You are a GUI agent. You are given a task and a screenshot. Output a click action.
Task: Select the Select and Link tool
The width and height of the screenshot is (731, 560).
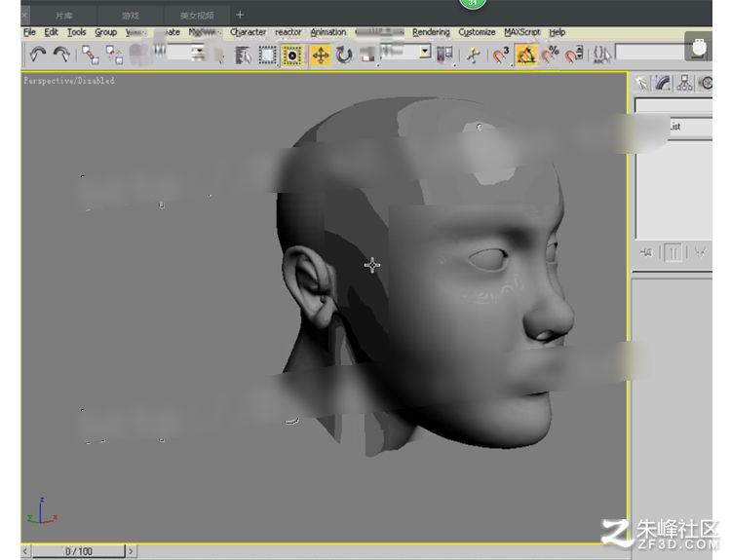pyautogui.click(x=90, y=55)
